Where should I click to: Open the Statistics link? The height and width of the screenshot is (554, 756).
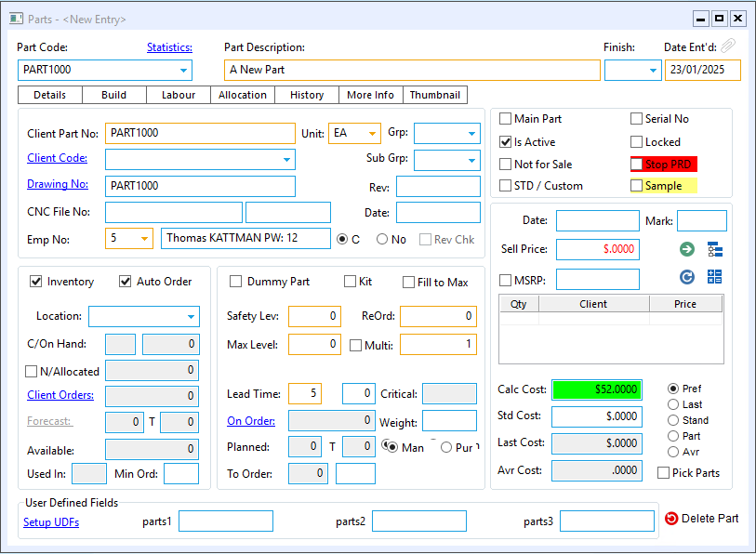(169, 47)
